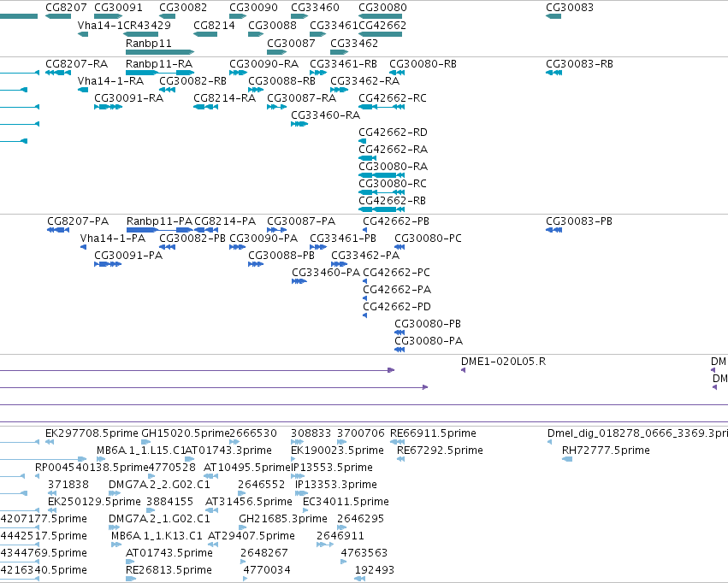This screenshot has height=583, width=728.
Task: Select EST label DMG7A2_2.G02.C1
Action: point(159,485)
